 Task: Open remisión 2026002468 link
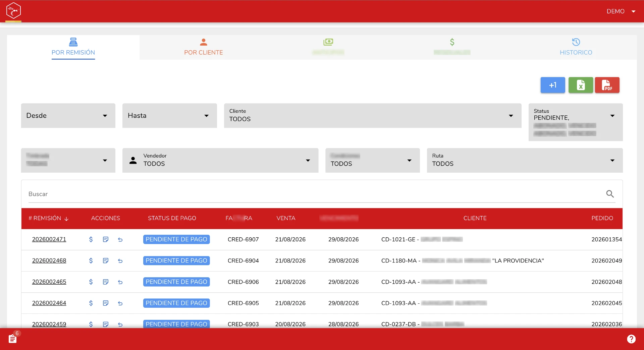pos(49,260)
